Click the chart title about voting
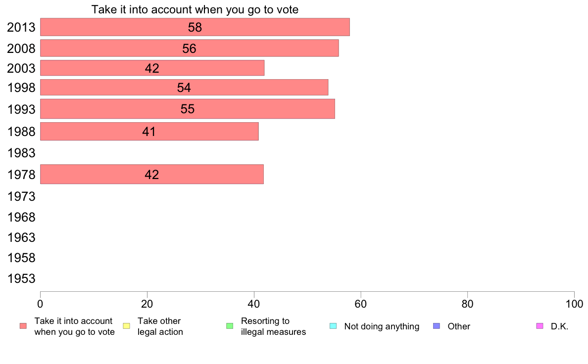Viewport: 588px width, 364px height. coord(195,9)
